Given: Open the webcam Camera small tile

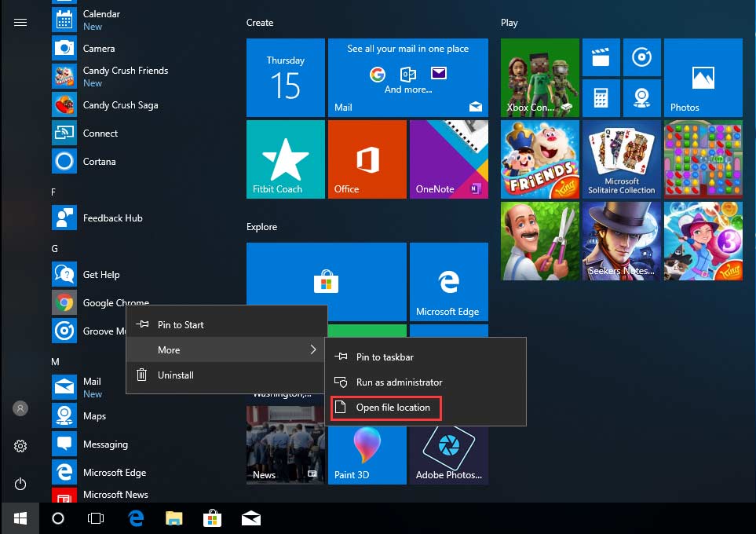Looking at the screenshot, I should (x=641, y=98).
